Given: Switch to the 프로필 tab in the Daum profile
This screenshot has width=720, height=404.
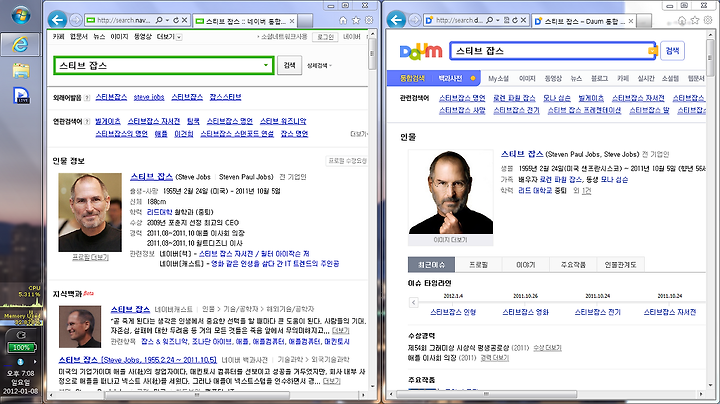Looking at the screenshot, I should tap(478, 265).
